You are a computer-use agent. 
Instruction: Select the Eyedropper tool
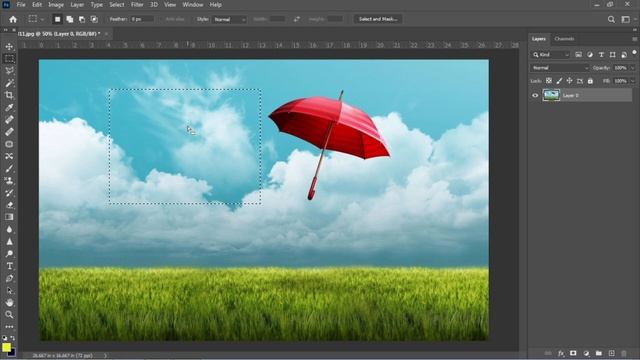9,107
